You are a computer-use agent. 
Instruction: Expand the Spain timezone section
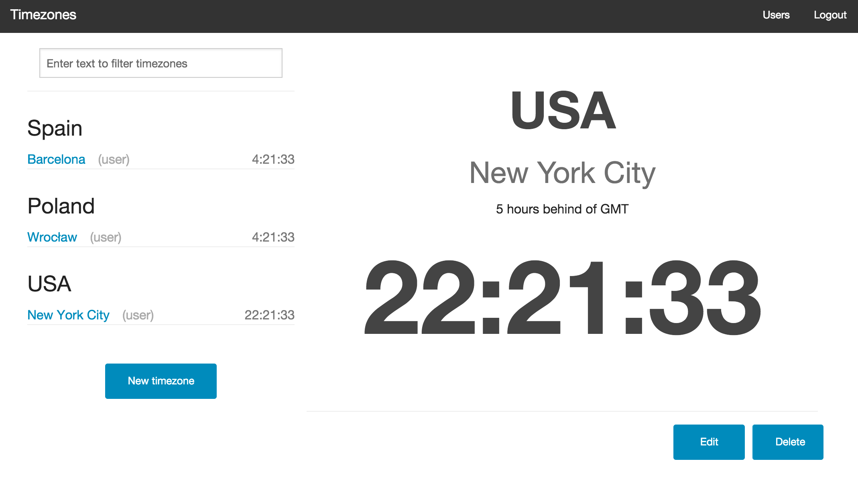54,128
